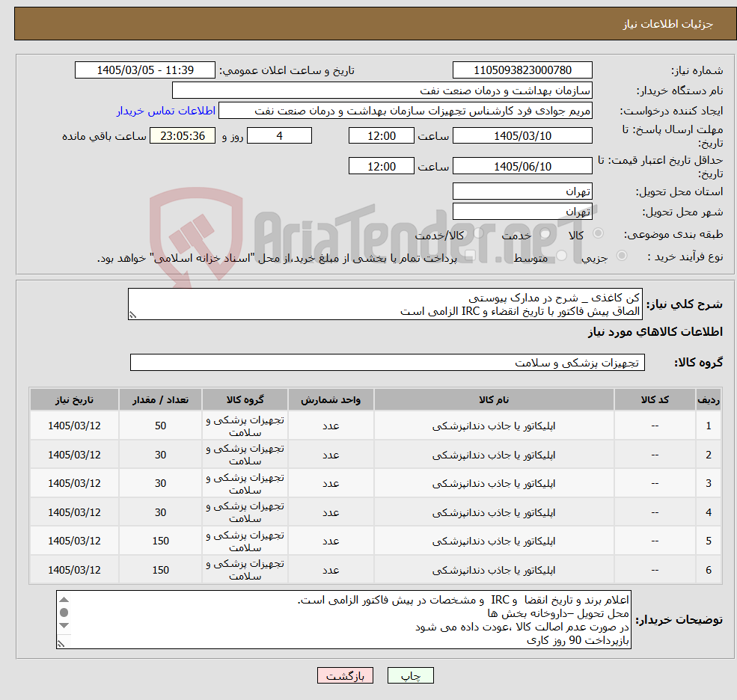Click quantity 50 in row 1
The height and width of the screenshot is (700, 737).
(x=160, y=426)
